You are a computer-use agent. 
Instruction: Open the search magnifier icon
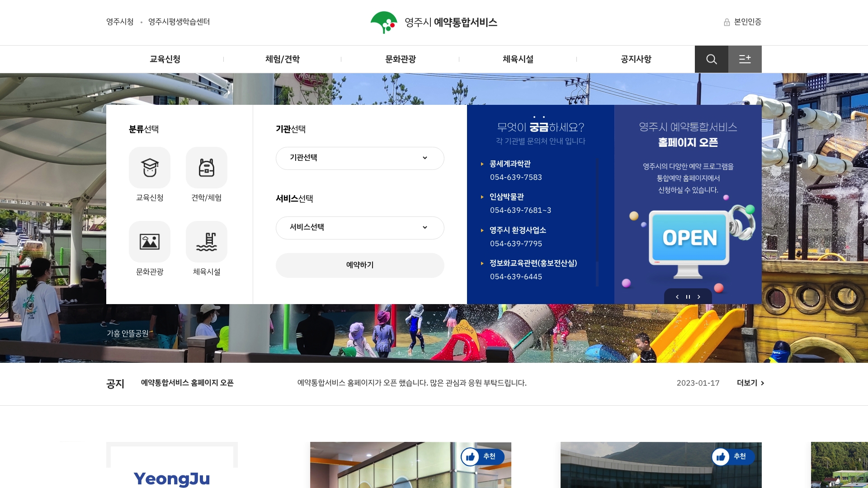click(x=711, y=59)
